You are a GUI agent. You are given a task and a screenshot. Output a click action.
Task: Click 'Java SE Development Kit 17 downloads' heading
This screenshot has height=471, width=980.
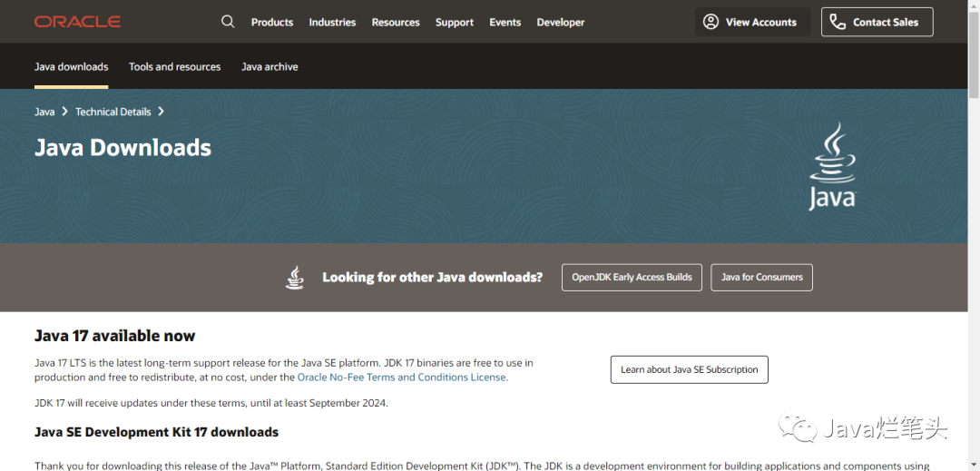tap(156, 432)
